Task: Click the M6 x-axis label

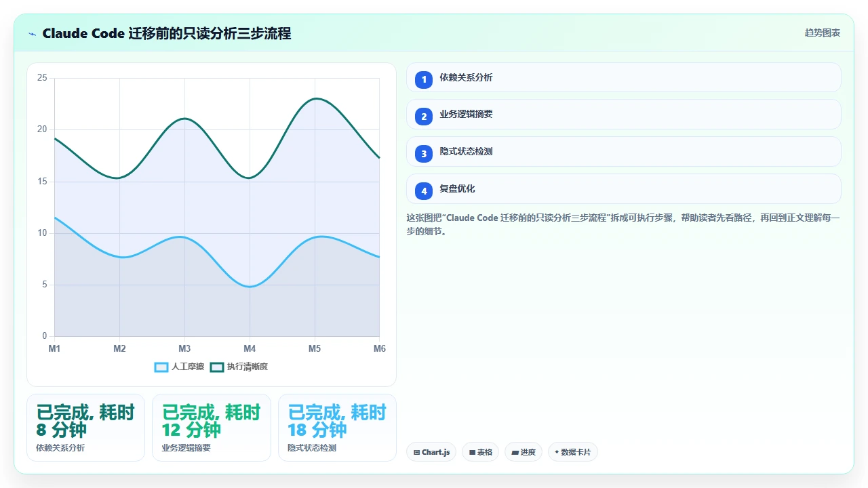Action: [x=380, y=348]
